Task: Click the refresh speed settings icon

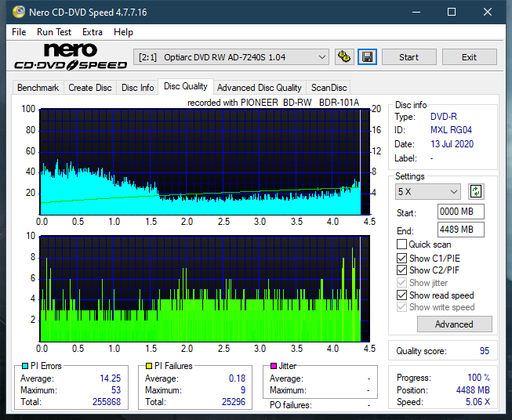Action: click(x=476, y=191)
